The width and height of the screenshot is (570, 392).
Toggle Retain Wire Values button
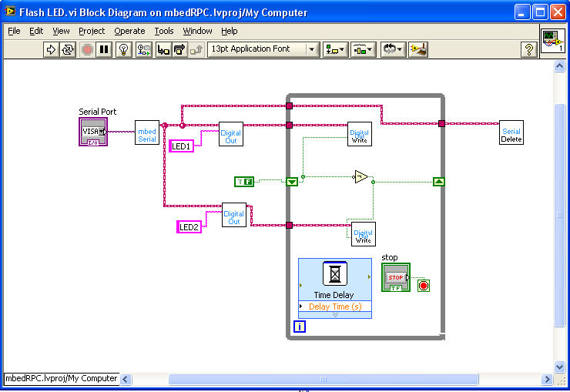[x=143, y=49]
